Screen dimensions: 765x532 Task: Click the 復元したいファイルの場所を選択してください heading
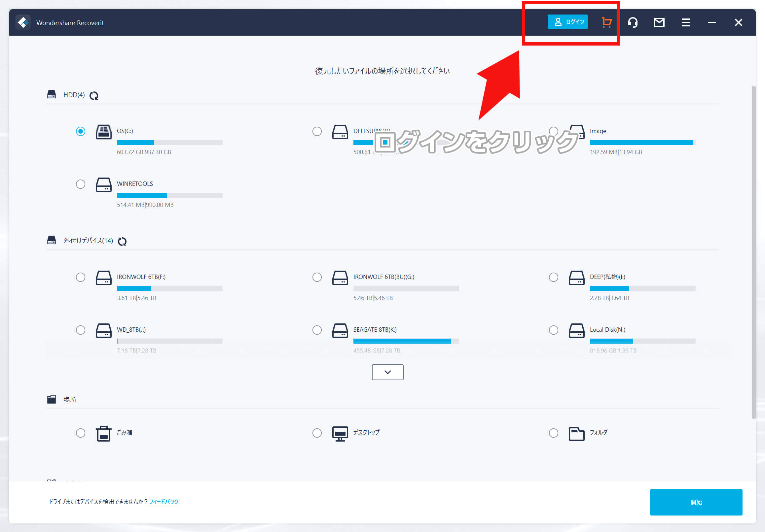coord(382,71)
